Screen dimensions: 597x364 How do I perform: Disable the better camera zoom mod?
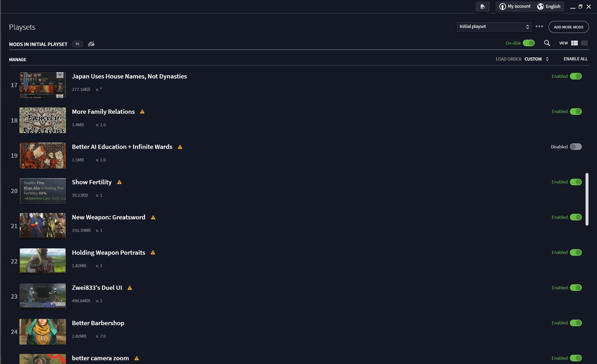pos(576,358)
